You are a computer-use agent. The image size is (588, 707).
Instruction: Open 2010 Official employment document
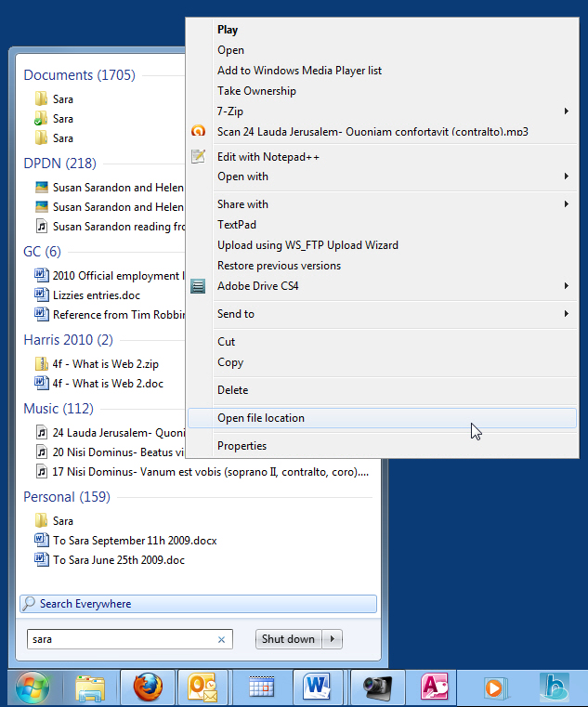tap(110, 276)
